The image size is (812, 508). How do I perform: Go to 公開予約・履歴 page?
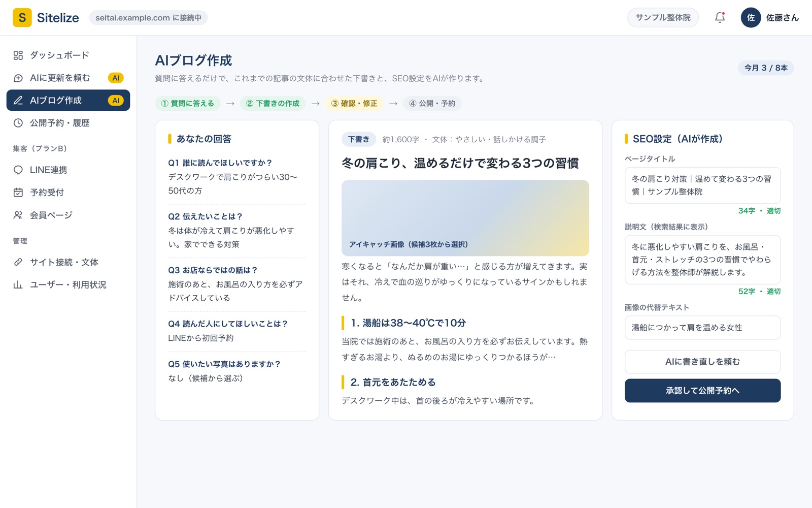(x=68, y=123)
